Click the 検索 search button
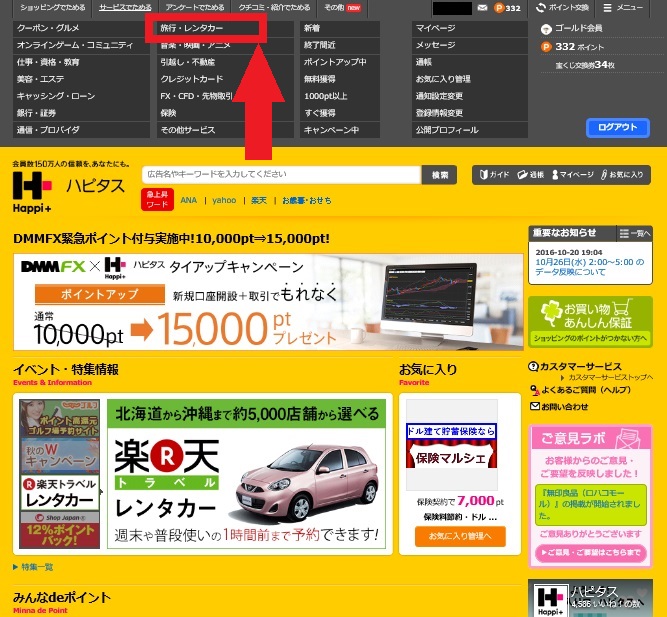This screenshot has width=667, height=617. [x=439, y=175]
